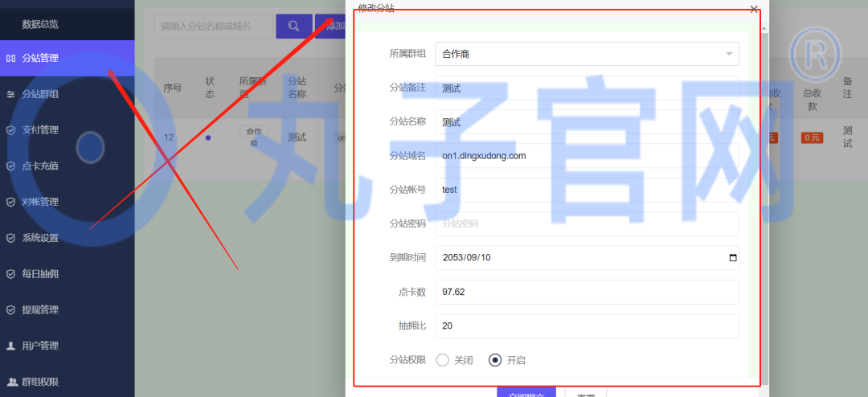Image resolution: width=868 pixels, height=397 pixels.
Task: Close the 修改分站 dialog
Action: (753, 9)
